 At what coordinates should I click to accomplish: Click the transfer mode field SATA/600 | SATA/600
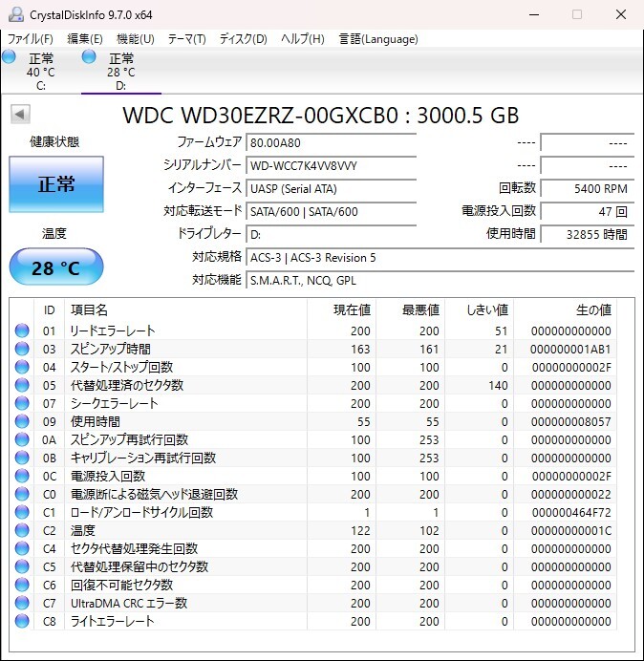(331, 211)
